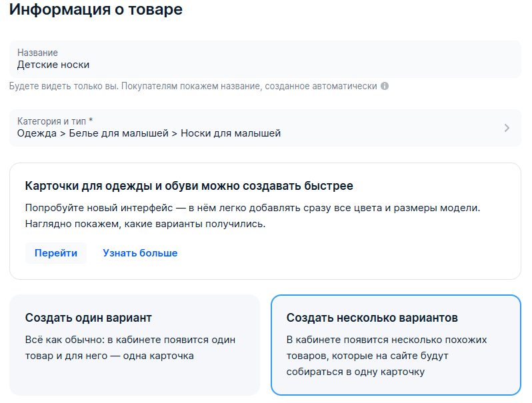Open the 'Узнать больше' link
532x403 pixels.
click(x=140, y=253)
